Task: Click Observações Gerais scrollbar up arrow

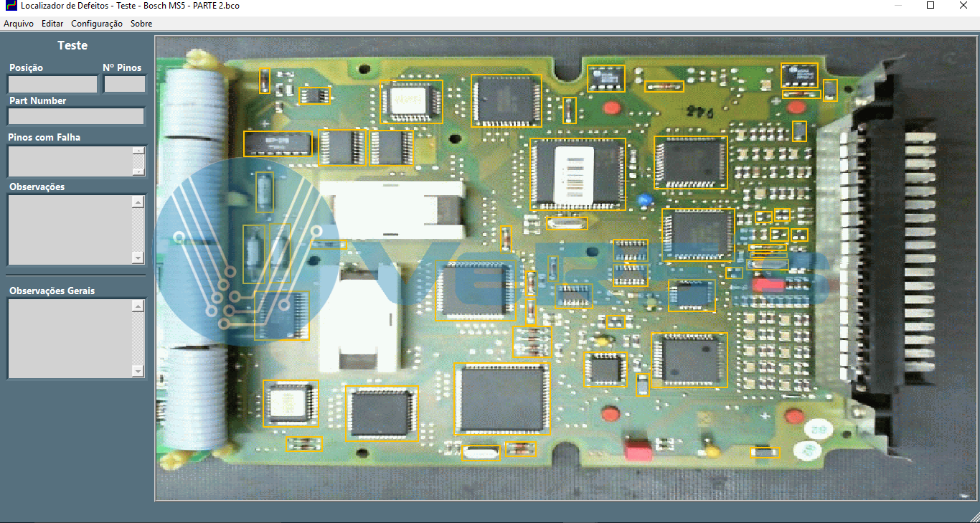Action: pyautogui.click(x=138, y=306)
